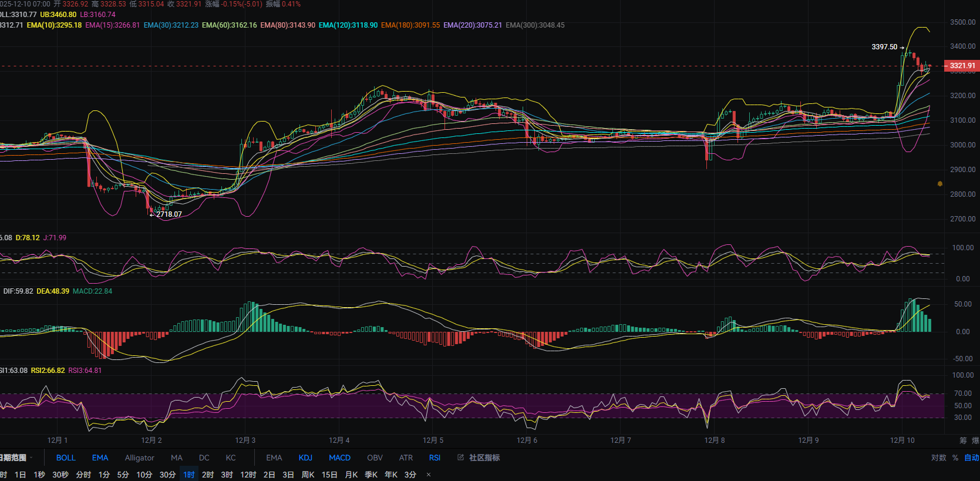980x481 pixels.
Task: Turn on the OBV sub-indicator
Action: 375,458
